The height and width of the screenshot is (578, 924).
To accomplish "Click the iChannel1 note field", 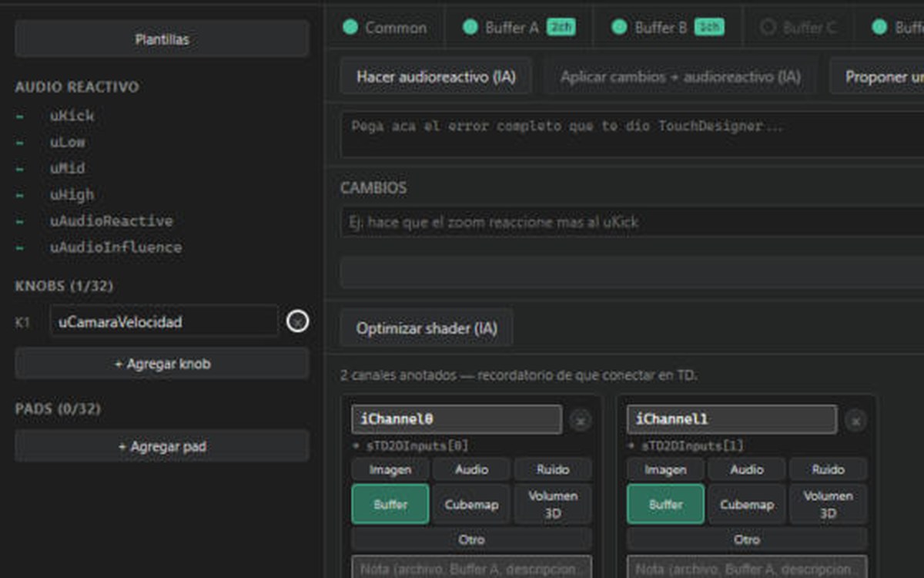I will click(x=747, y=567).
